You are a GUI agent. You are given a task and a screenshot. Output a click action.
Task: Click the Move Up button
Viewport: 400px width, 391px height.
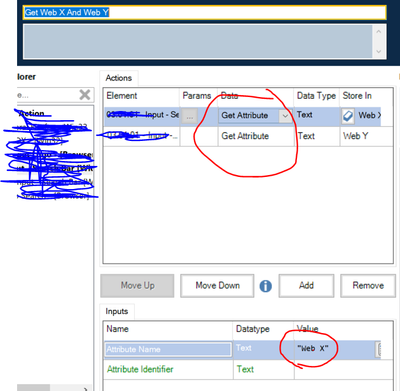click(x=137, y=286)
